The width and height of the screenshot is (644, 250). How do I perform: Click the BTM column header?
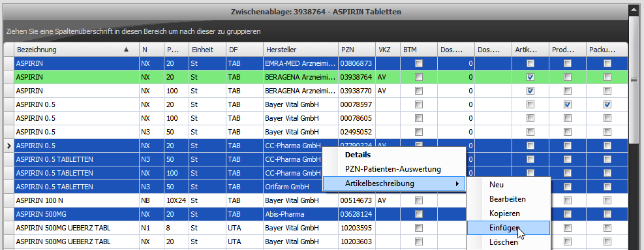tap(419, 50)
